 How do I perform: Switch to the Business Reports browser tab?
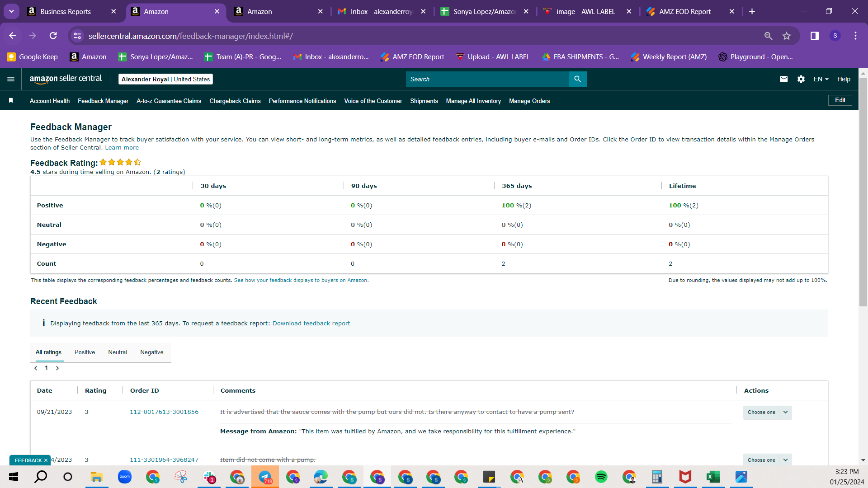point(66,12)
